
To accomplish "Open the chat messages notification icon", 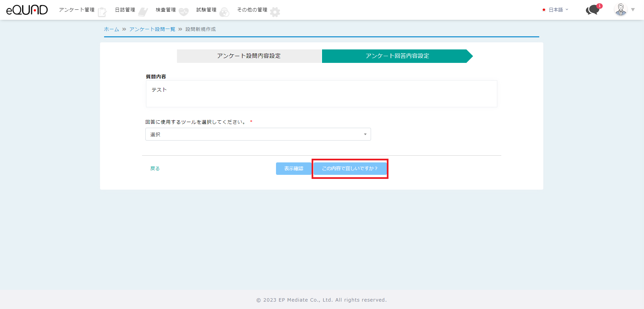I will point(593,10).
